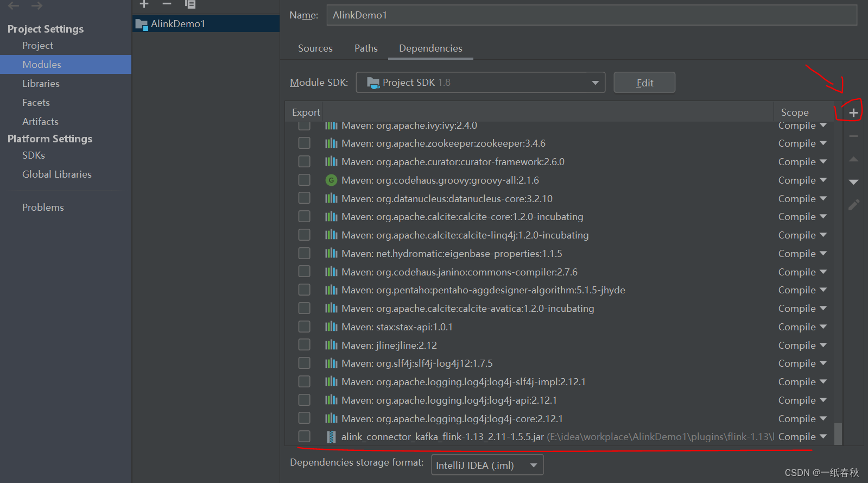Image resolution: width=868 pixels, height=483 pixels.
Task: Open scope dropdown for slf4j-log4j12:1.7.5
Action: pyautogui.click(x=802, y=363)
